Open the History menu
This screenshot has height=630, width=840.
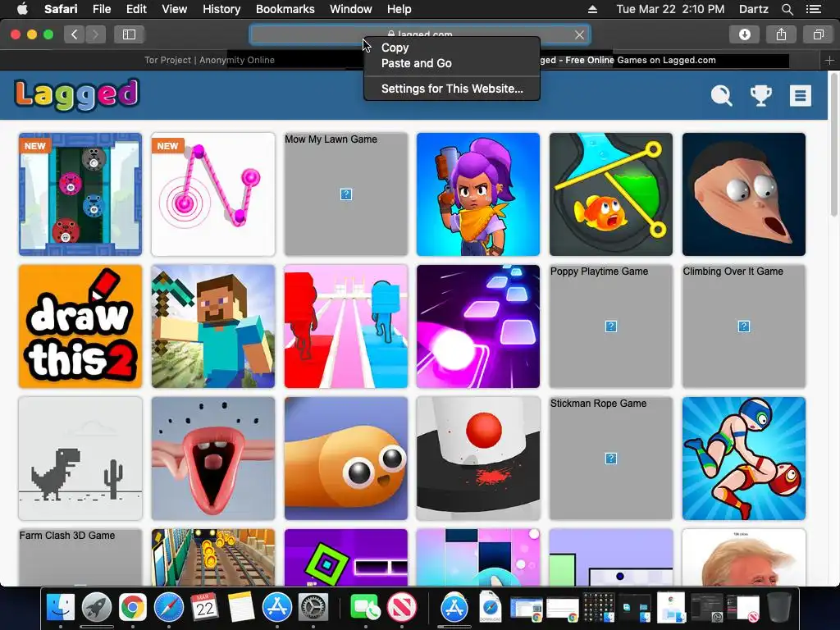(221, 9)
